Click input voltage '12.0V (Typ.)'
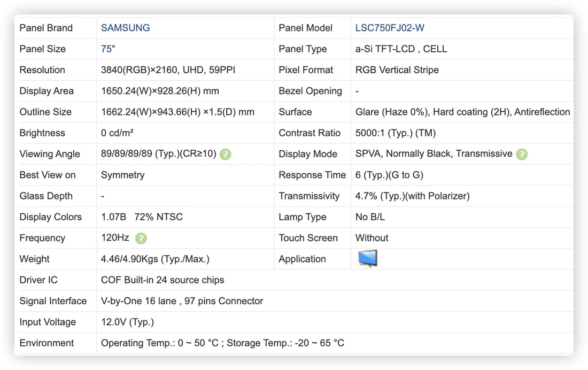Viewport: 588px width, 370px height. [128, 322]
